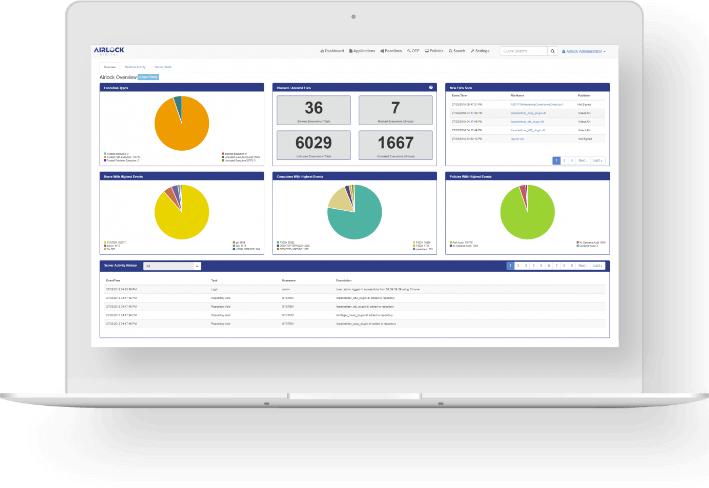Image resolution: width=709 pixels, height=488 pixels.
Task: Click the beige slice of computers pie chart
Action: coord(339,200)
